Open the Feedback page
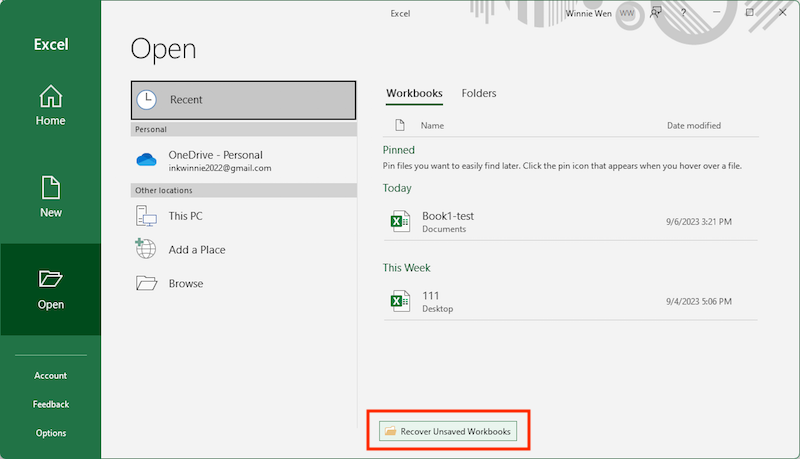800x459 pixels. [x=51, y=404]
